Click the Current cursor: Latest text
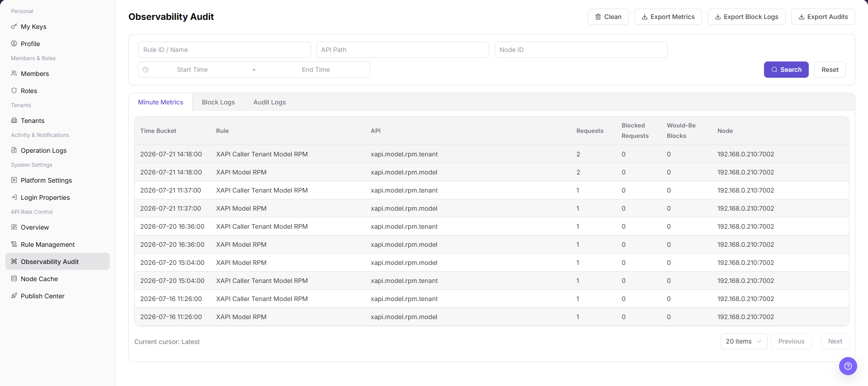 [x=167, y=342]
